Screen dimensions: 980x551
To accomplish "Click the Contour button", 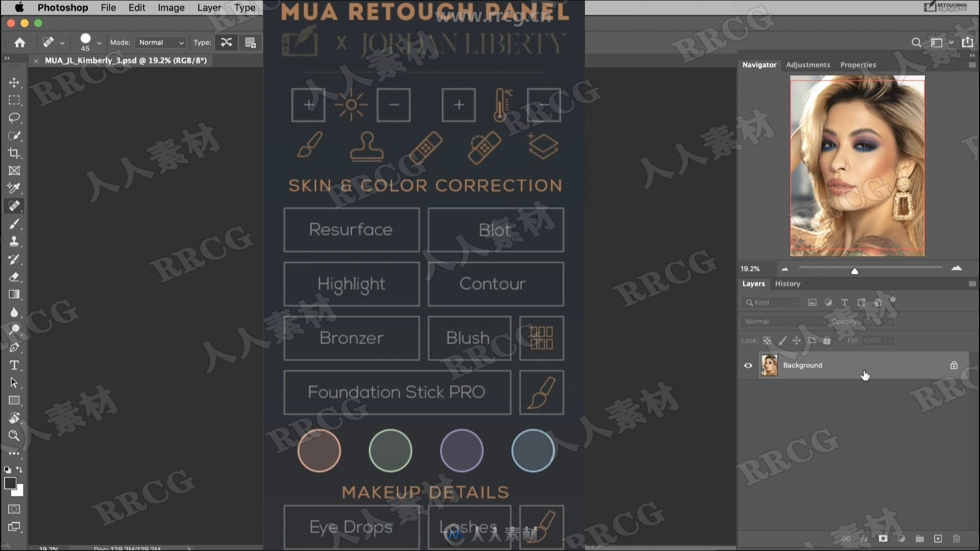I will pos(496,284).
